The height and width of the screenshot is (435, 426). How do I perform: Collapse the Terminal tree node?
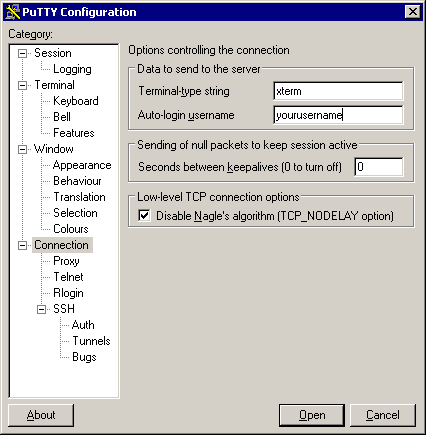coord(22,85)
